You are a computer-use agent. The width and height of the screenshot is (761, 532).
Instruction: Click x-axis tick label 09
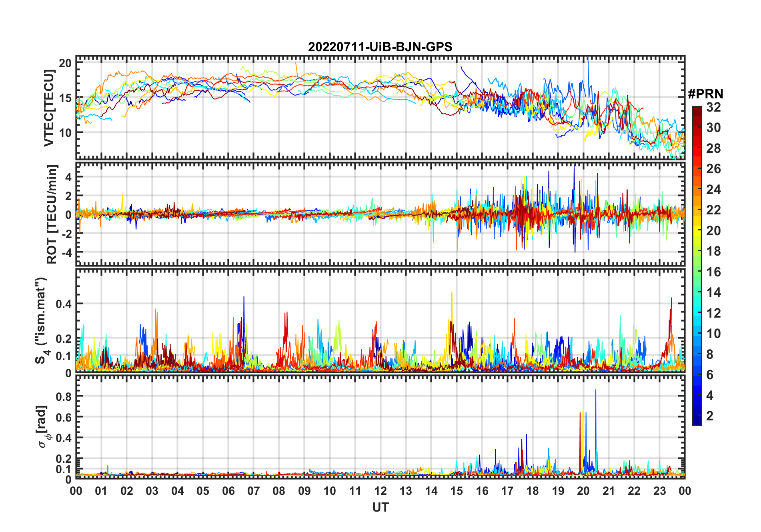tap(304, 491)
